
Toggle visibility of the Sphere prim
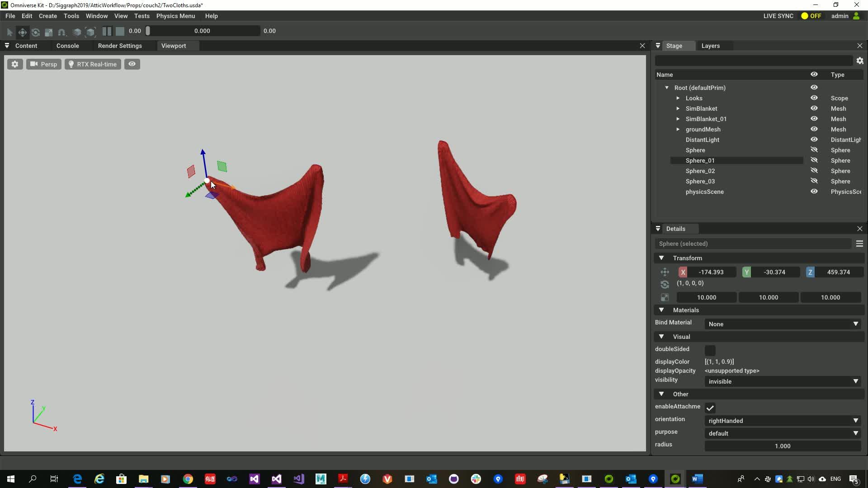point(814,150)
